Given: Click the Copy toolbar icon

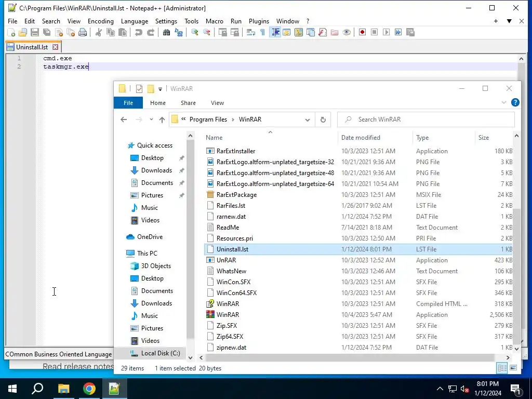Looking at the screenshot, I should 111,32.
